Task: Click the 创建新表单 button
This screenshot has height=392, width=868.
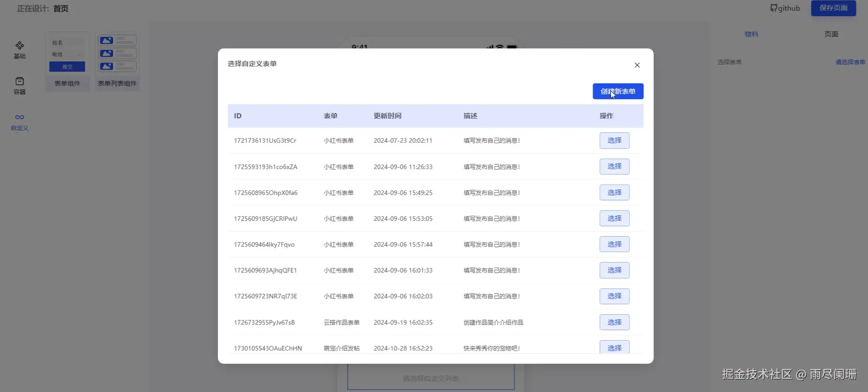Action: click(x=618, y=91)
